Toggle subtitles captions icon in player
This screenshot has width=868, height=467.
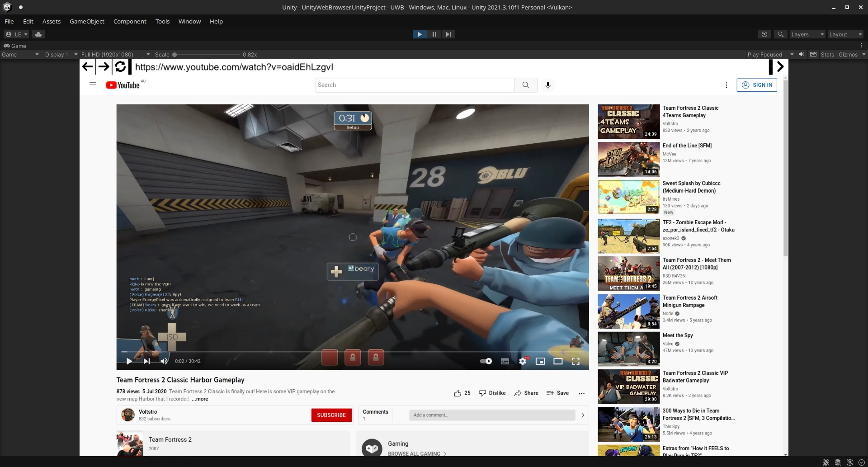(x=505, y=361)
